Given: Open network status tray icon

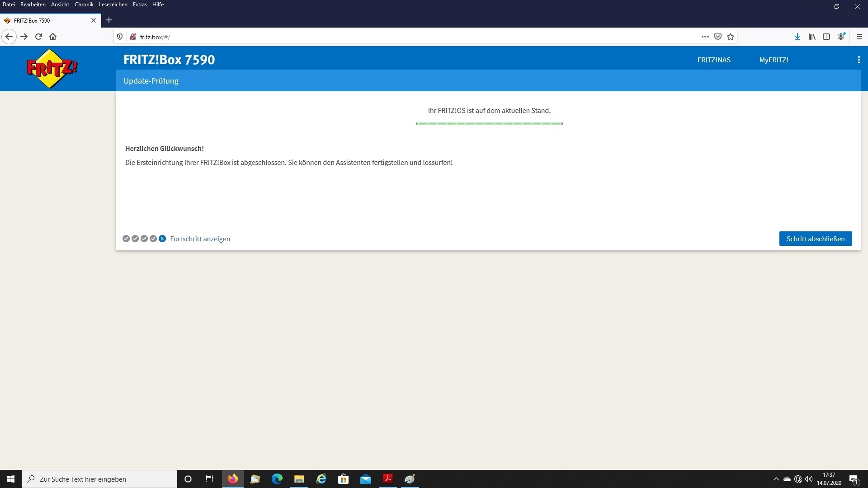Looking at the screenshot, I should click(x=798, y=479).
